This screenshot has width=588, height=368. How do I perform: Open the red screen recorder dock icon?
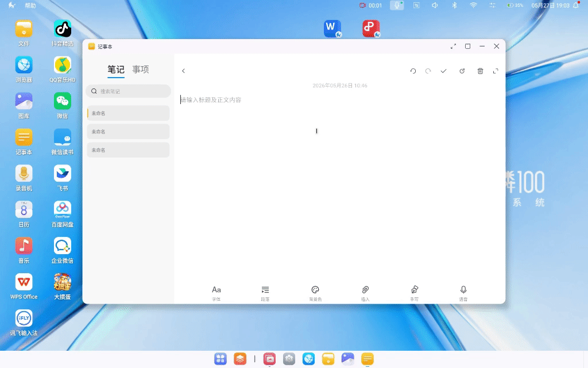coord(269,359)
